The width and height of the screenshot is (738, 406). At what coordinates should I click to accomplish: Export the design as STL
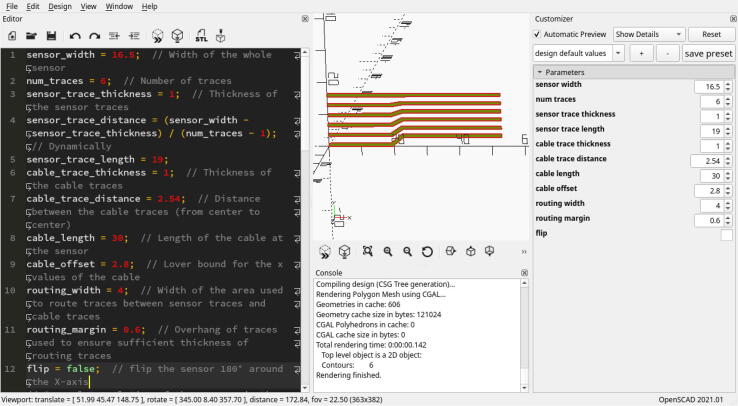[201, 36]
